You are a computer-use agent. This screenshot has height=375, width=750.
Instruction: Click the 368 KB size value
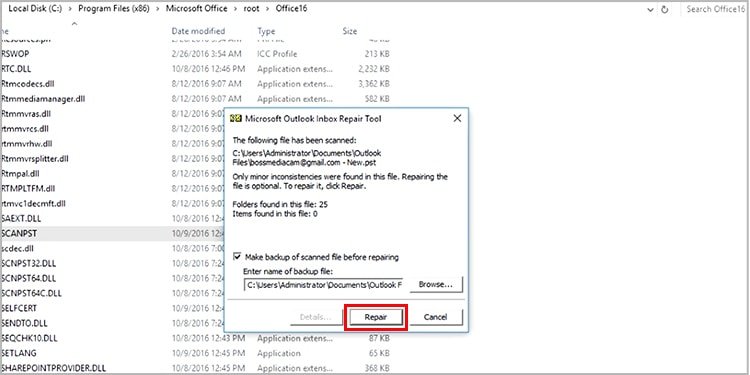point(376,368)
